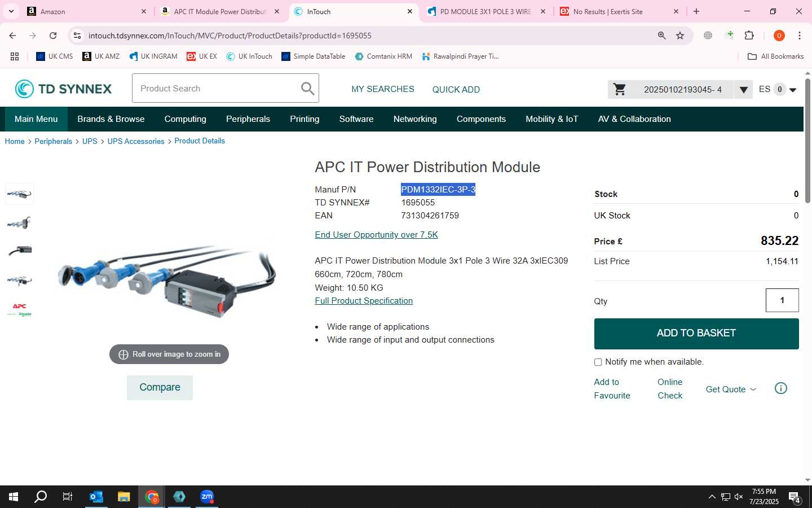Open the Printing menu
812x508 pixels.
pos(304,119)
